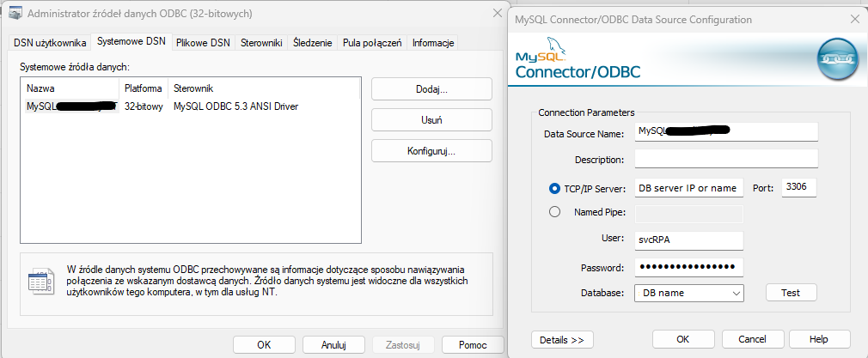
Task: Open the Pula połączeń tab
Action: click(x=372, y=43)
